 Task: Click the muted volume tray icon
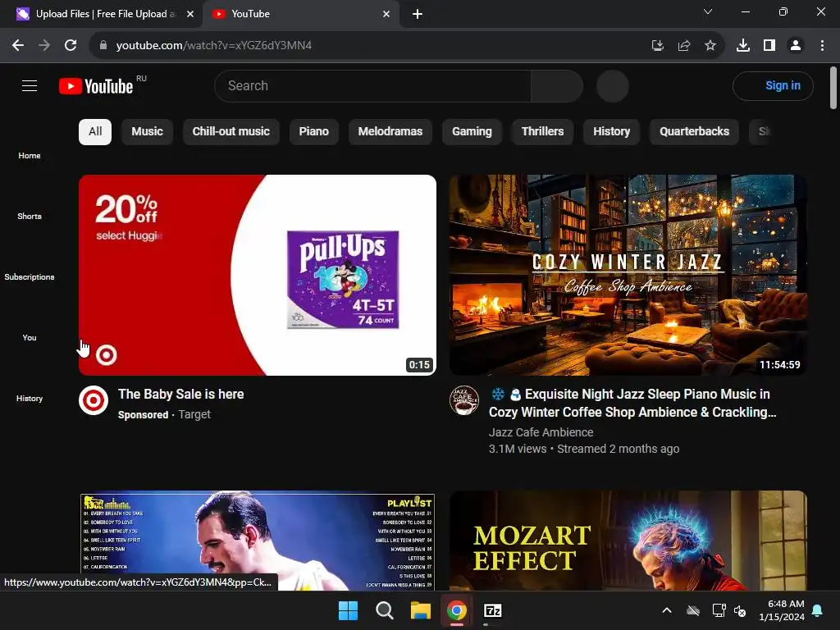click(740, 610)
